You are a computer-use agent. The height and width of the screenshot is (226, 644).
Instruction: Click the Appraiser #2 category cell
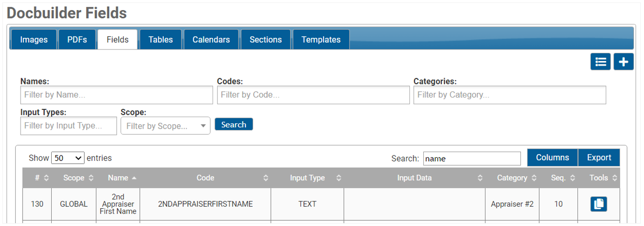coord(512,204)
